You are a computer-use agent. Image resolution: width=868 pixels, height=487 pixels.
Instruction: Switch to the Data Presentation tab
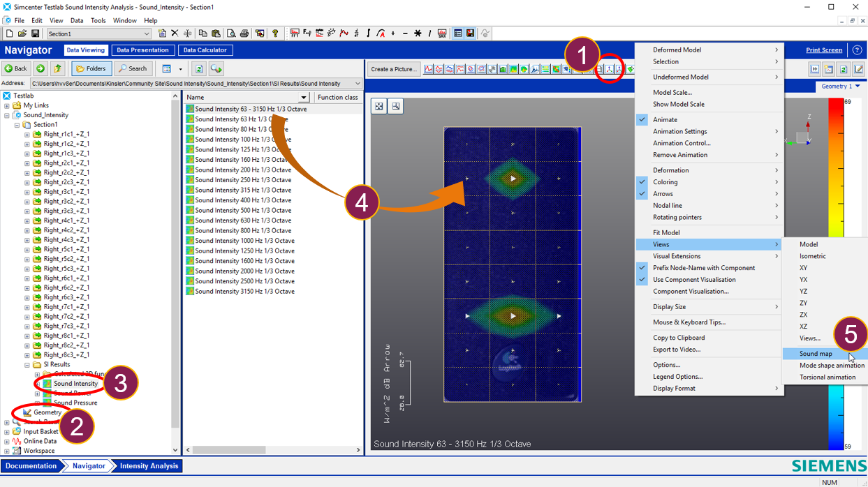click(142, 50)
